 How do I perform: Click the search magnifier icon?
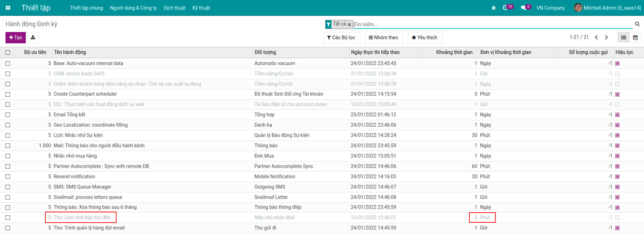coord(637,24)
